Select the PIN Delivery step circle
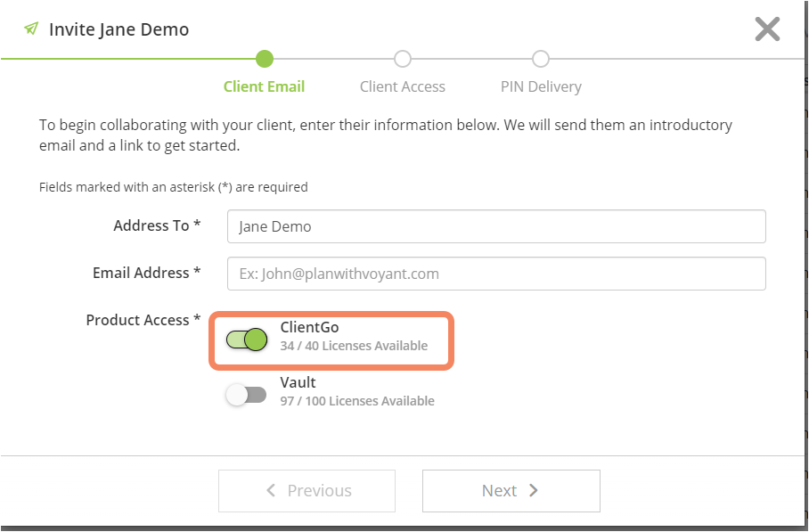The width and height of the screenshot is (809, 532). [541, 59]
